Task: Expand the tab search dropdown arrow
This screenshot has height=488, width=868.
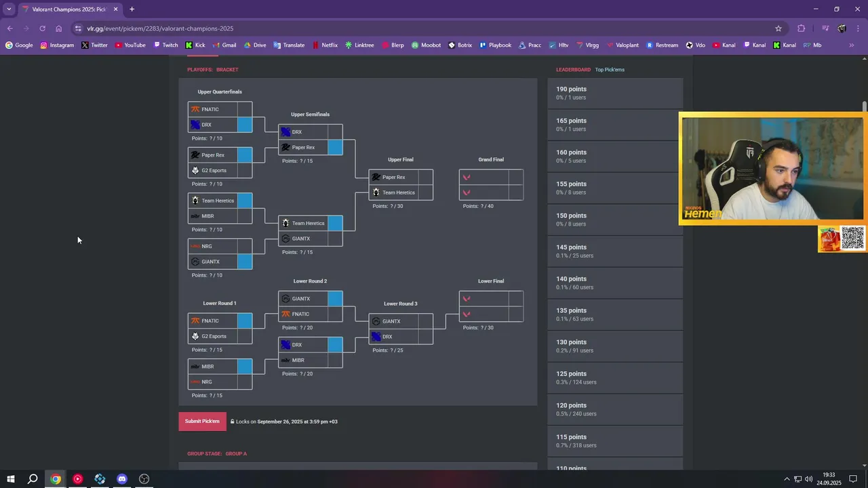Action: [9, 9]
